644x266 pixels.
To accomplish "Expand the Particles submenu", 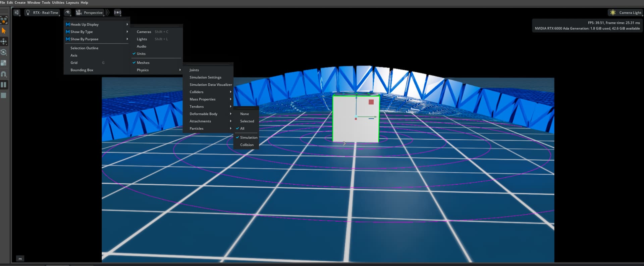I will pyautogui.click(x=208, y=129).
